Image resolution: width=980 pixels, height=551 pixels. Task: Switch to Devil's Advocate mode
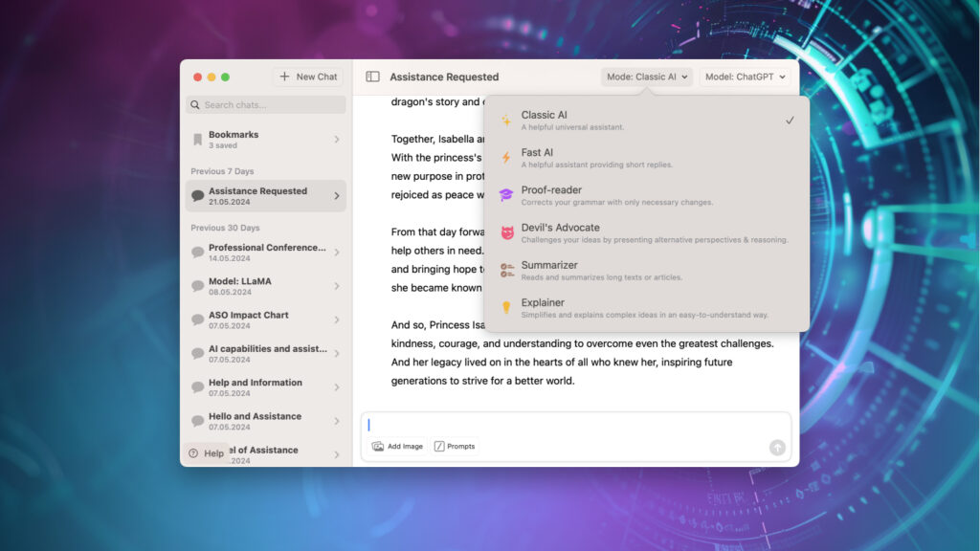647,232
